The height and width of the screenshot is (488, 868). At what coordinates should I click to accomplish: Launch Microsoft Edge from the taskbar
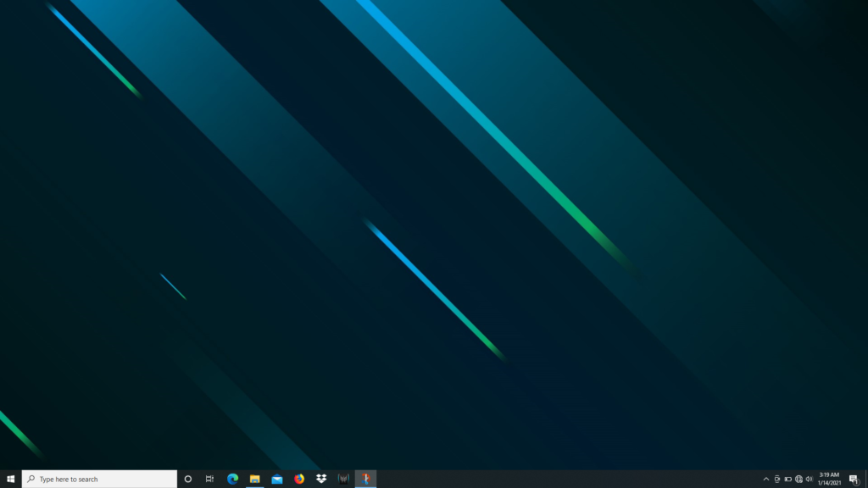(232, 480)
